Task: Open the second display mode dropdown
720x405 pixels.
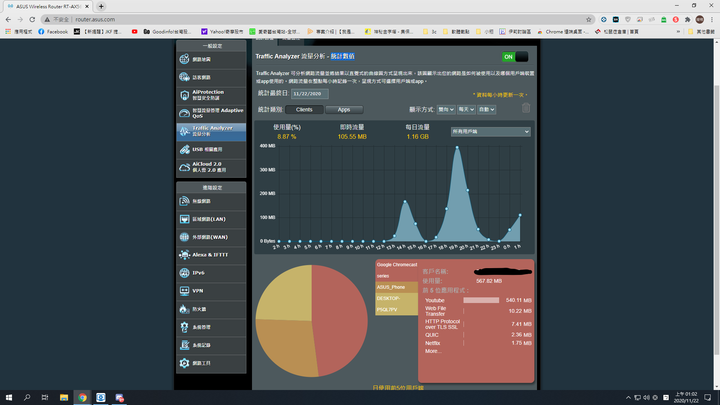Action: tap(466, 109)
